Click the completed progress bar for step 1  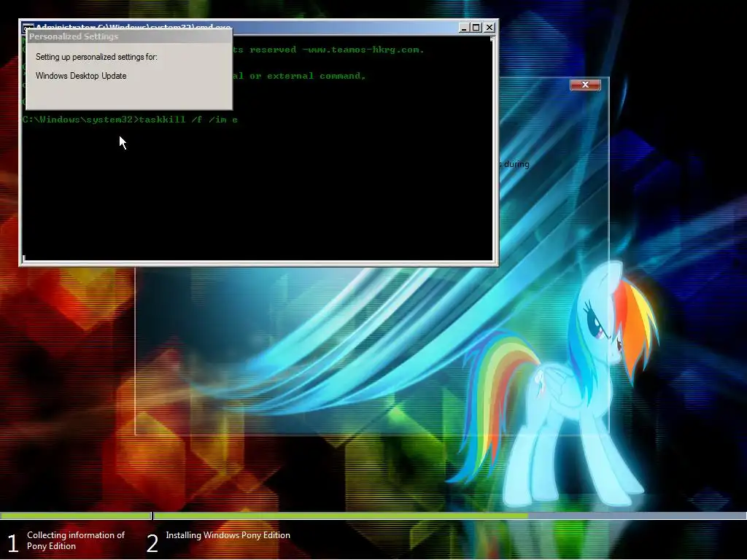75,516
